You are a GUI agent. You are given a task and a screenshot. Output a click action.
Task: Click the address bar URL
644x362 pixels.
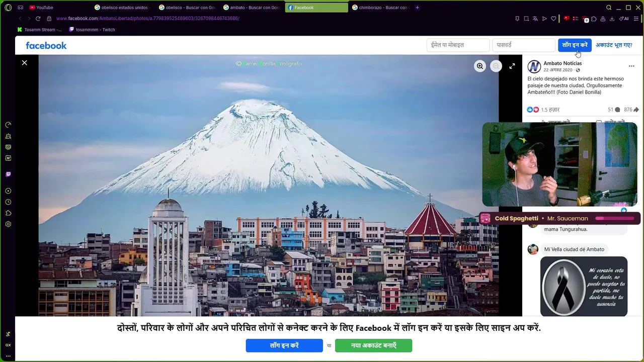[x=147, y=19]
